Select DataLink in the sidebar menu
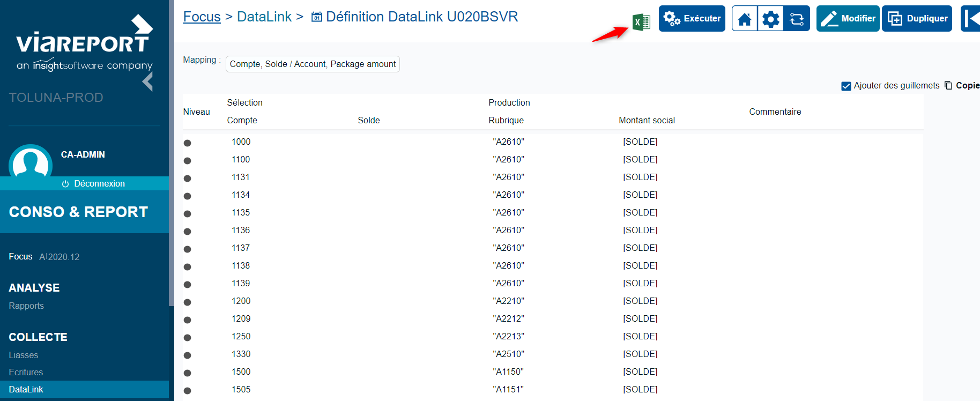980x401 pixels. [x=84, y=389]
